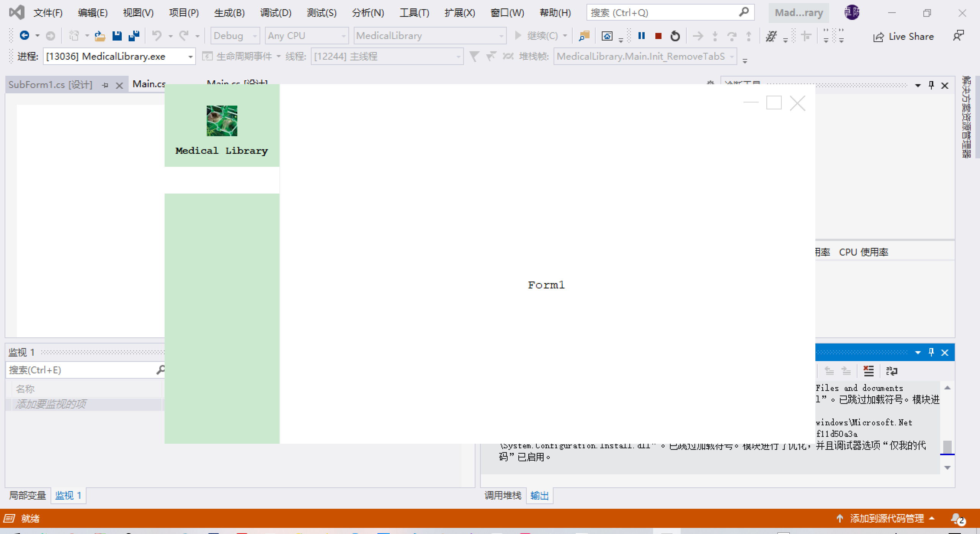980x534 pixels.
Task: Restart the debug session
Action: [675, 36]
